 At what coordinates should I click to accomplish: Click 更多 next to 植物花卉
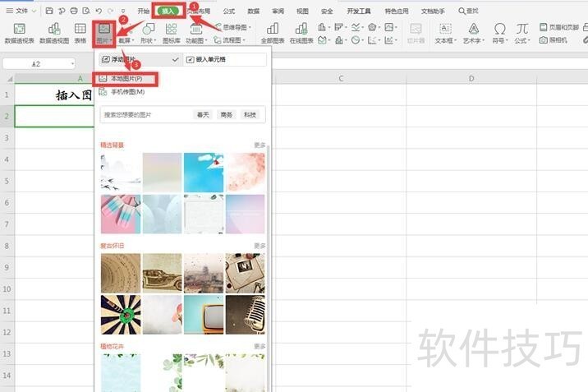point(260,346)
